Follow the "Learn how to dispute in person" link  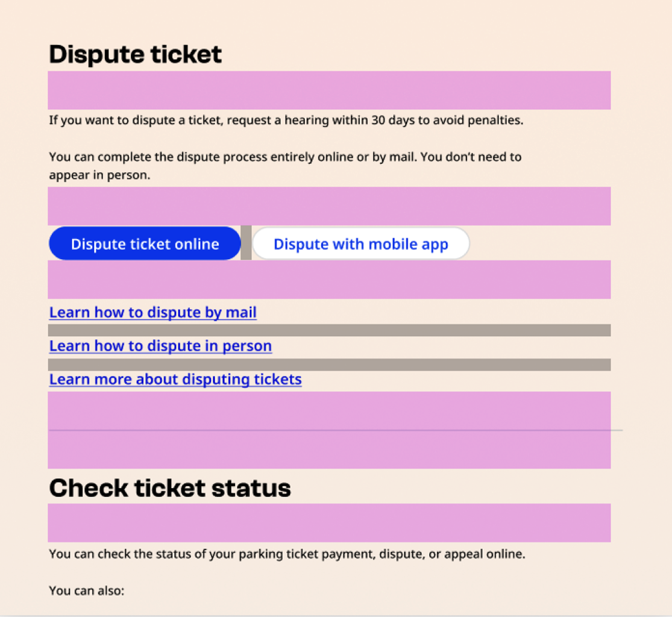pos(160,345)
